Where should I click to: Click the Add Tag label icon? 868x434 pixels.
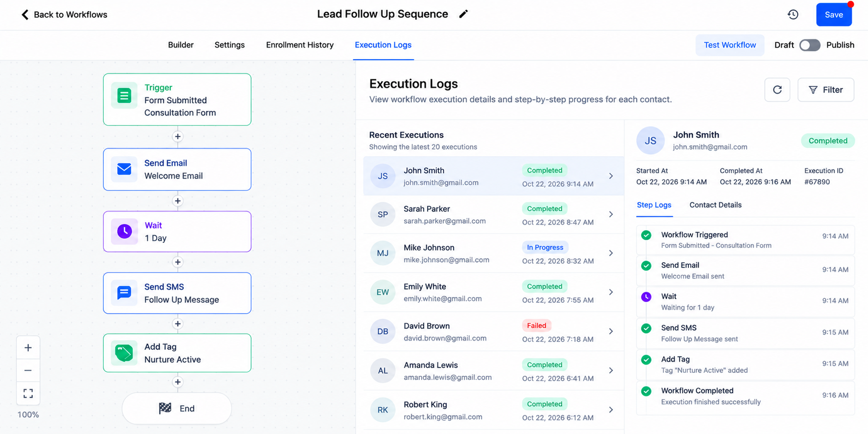(124, 353)
